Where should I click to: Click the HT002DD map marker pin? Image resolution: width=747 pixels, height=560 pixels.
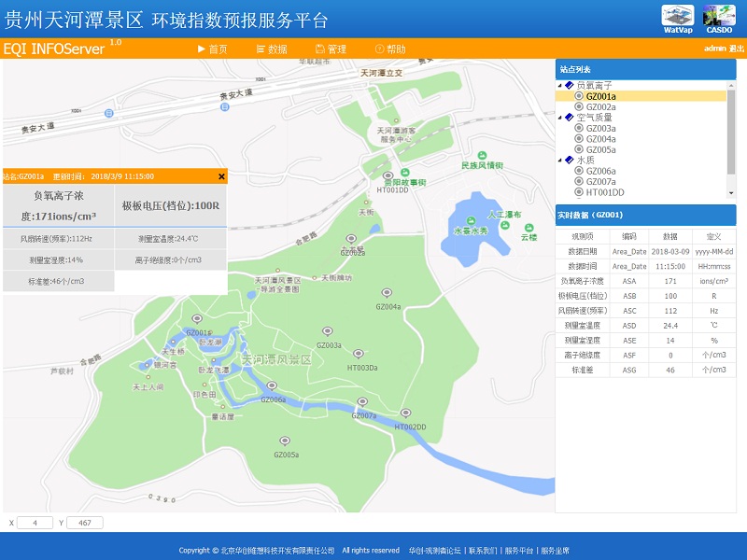[x=405, y=413]
